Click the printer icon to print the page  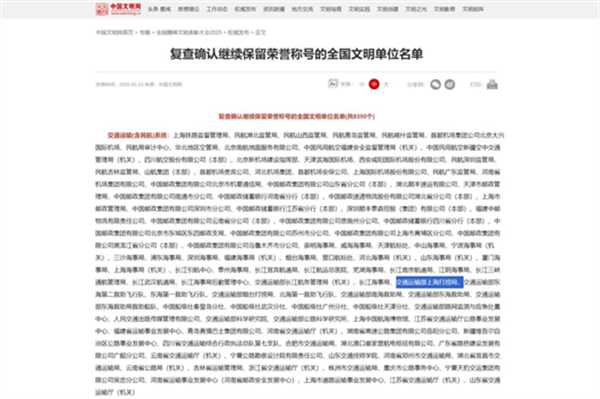tap(492, 85)
